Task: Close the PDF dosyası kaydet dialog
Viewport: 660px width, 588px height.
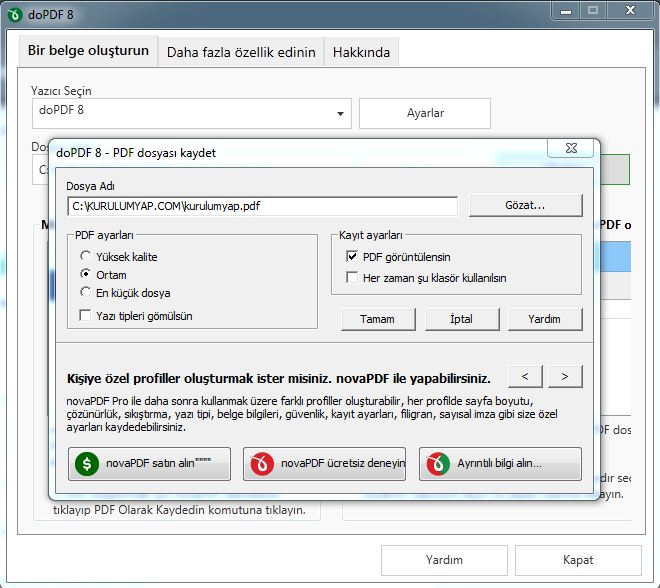Action: pos(571,148)
